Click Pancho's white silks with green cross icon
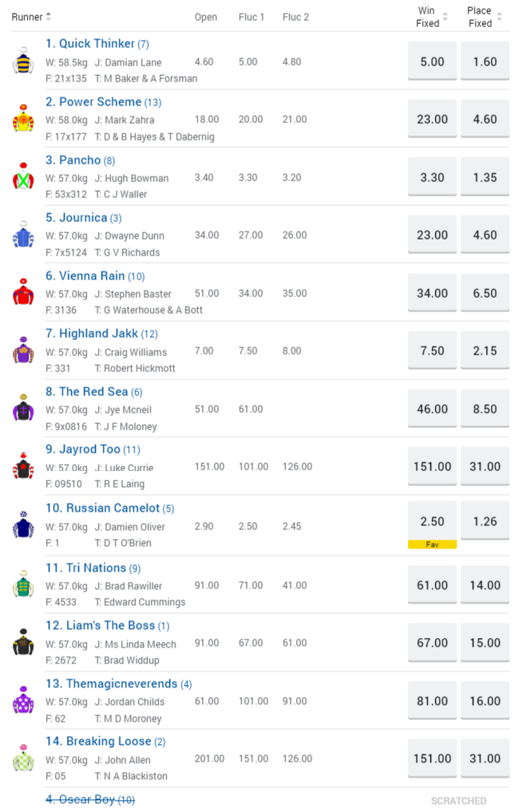The image size is (515, 812). (x=23, y=176)
